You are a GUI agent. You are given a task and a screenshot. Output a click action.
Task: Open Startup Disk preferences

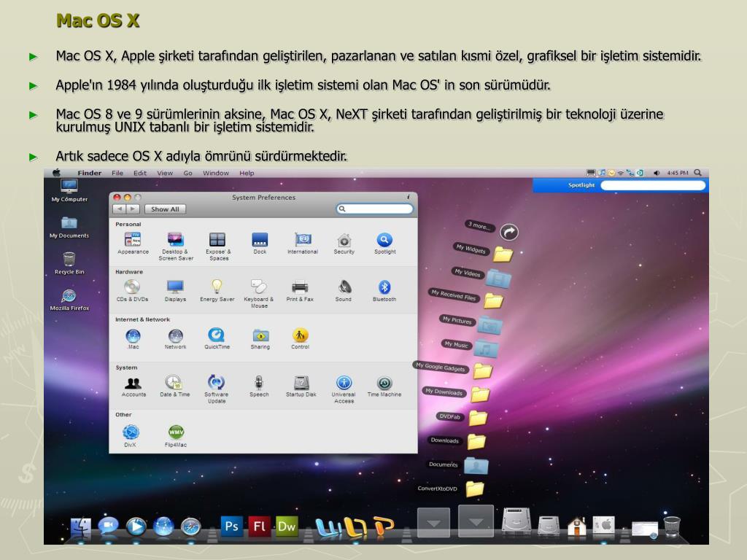(301, 386)
